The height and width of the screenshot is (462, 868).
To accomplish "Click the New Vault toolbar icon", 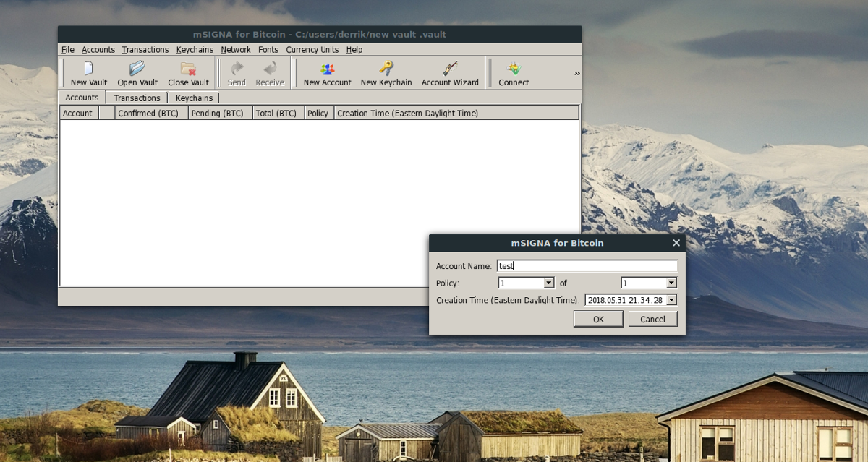I will click(88, 69).
